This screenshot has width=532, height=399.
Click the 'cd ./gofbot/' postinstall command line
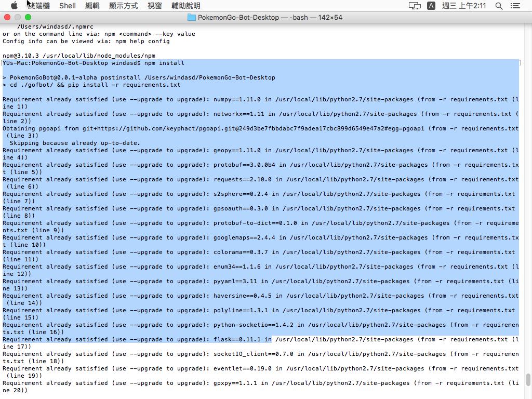click(x=91, y=85)
